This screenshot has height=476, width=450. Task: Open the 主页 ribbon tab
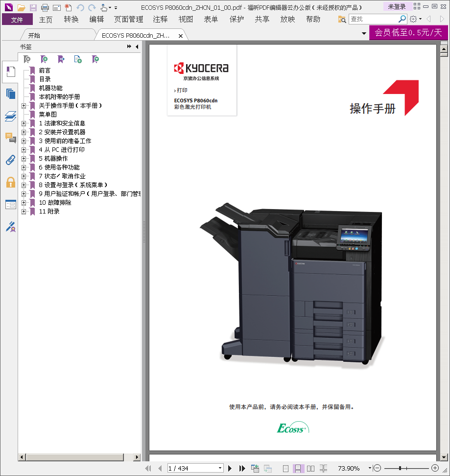(46, 20)
